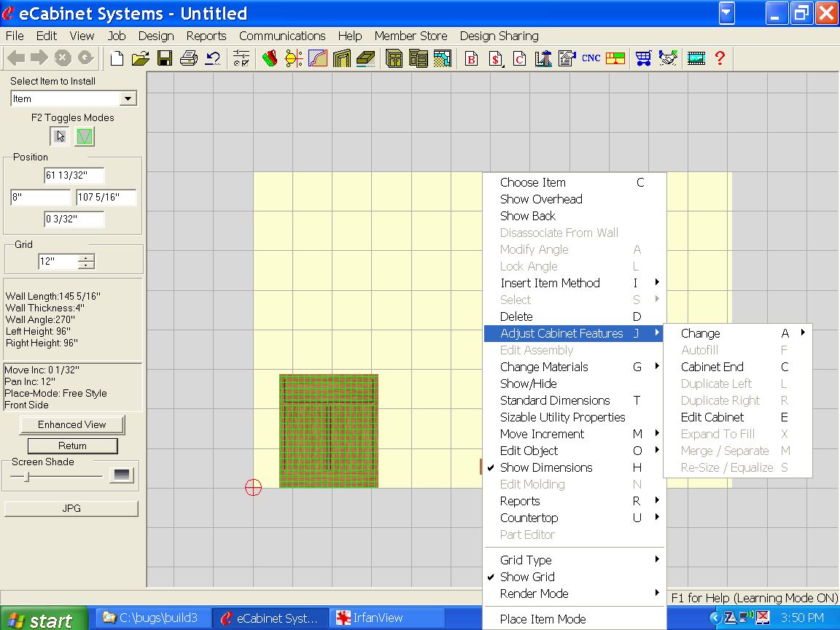This screenshot has width=840, height=630.
Task: Click the Grid size stepper arrows
Action: pyautogui.click(x=86, y=262)
